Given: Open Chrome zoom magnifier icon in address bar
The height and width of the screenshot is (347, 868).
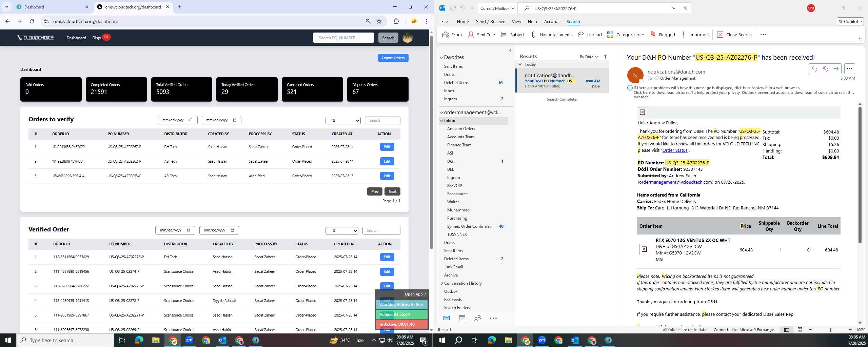Looking at the screenshot, I should pyautogui.click(x=368, y=21).
